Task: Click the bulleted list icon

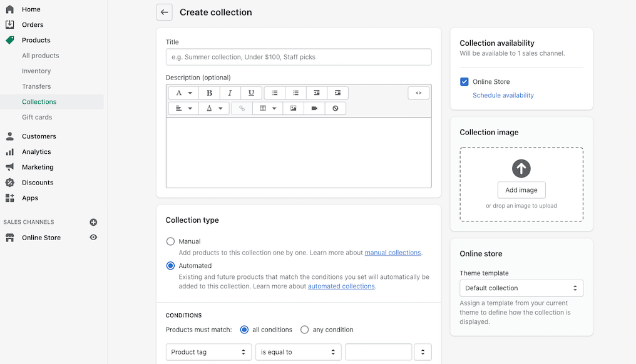Action: click(x=274, y=93)
